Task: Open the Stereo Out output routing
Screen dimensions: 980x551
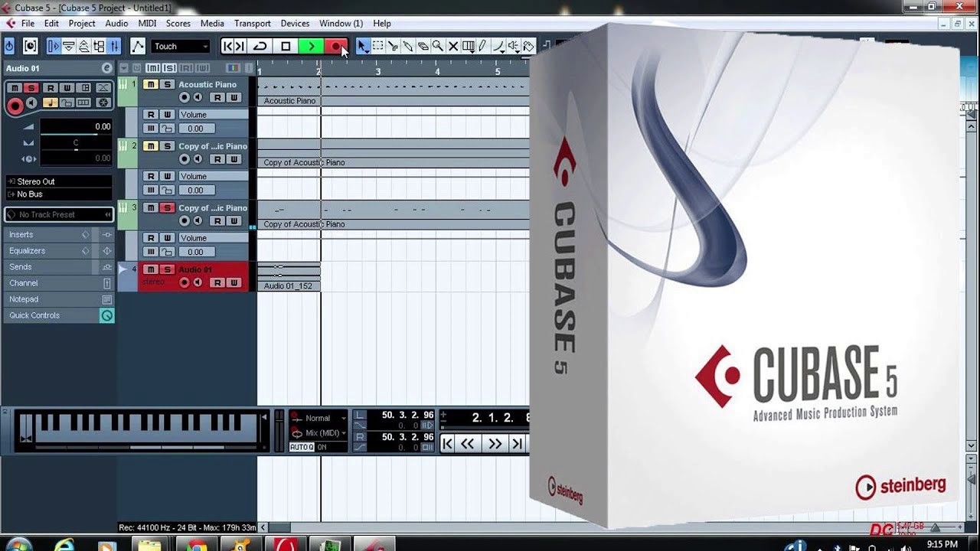Action: [x=59, y=181]
